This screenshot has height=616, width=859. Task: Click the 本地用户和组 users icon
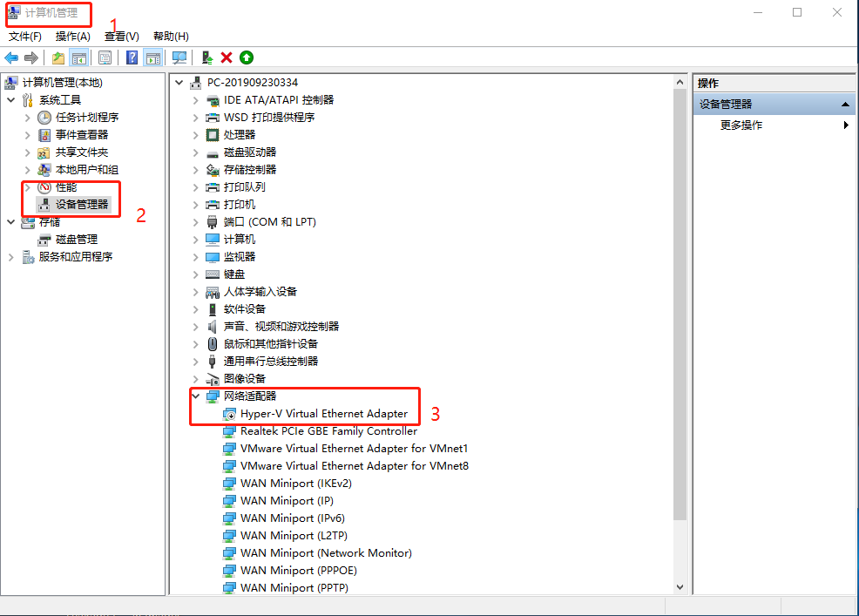click(44, 170)
